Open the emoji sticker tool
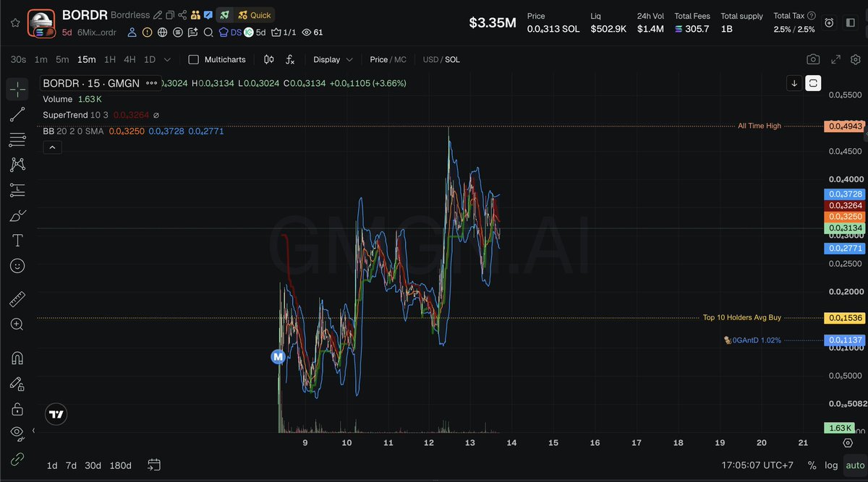The height and width of the screenshot is (482, 868). point(17,265)
